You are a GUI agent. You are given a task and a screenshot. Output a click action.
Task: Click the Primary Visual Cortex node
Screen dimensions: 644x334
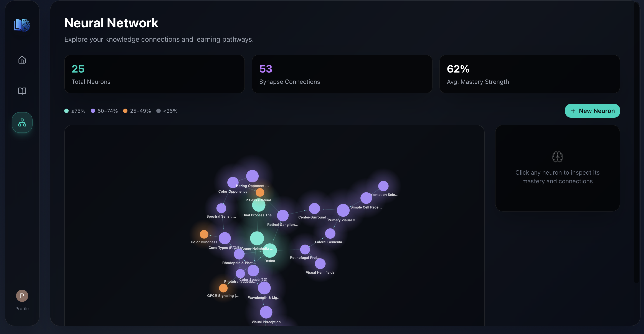click(x=343, y=210)
